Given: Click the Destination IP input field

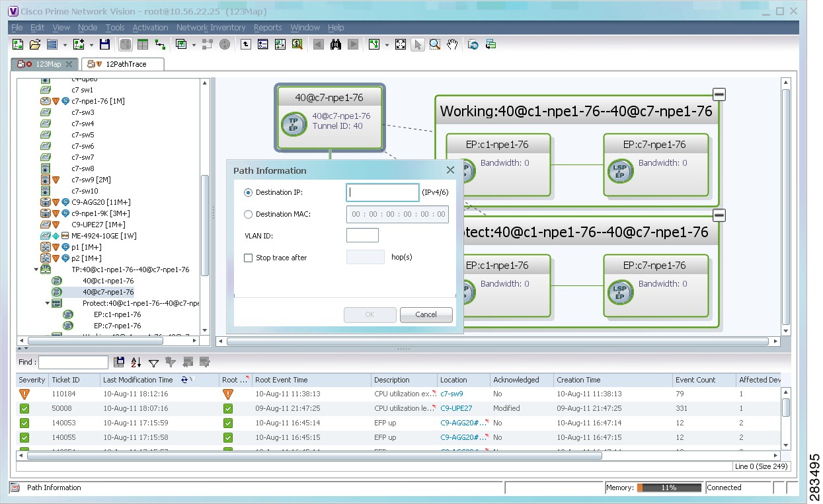Looking at the screenshot, I should point(383,192).
